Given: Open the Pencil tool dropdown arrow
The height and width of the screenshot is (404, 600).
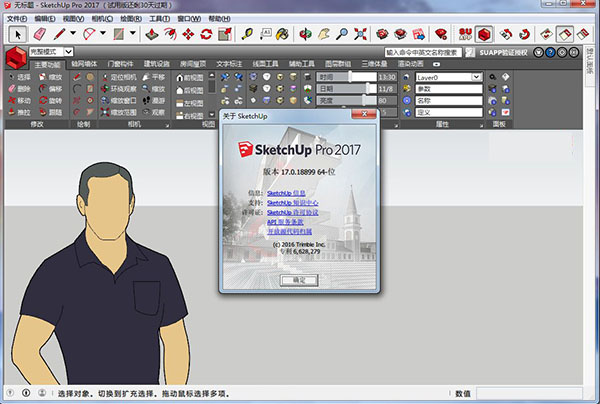Looking at the screenshot, I should pyautogui.click(x=73, y=33).
